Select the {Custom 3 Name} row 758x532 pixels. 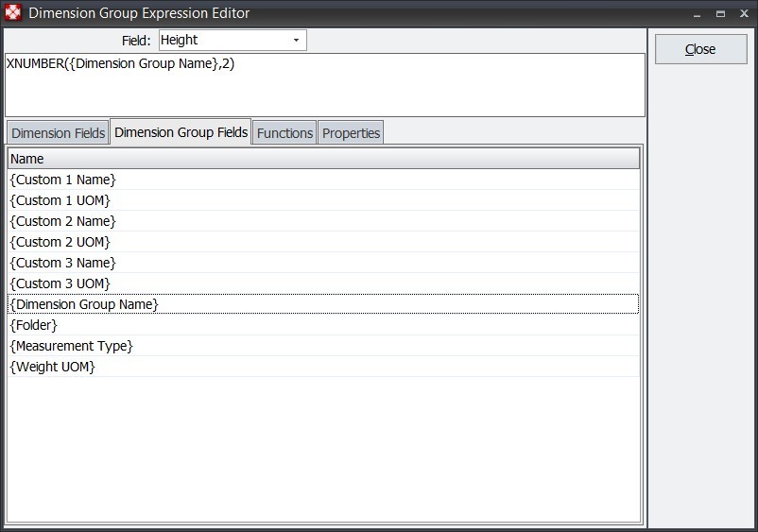(x=323, y=263)
